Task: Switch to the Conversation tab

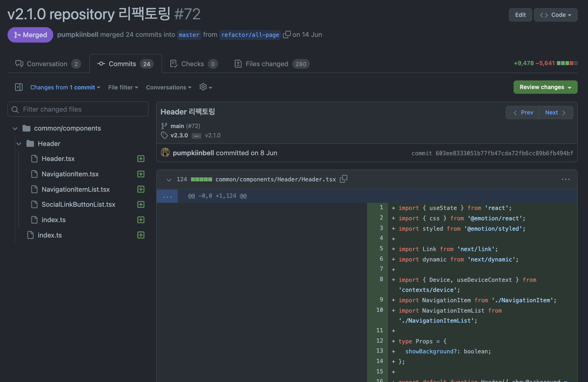Action: point(48,64)
